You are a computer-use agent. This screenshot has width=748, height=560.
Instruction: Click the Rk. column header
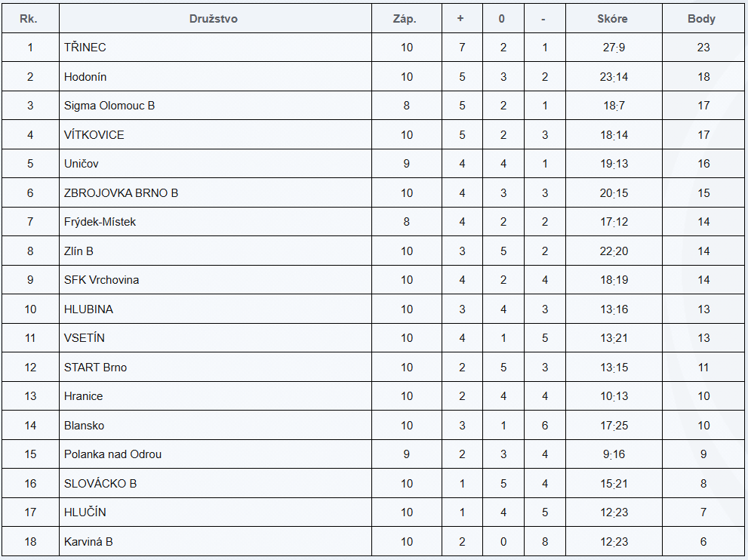29,19
